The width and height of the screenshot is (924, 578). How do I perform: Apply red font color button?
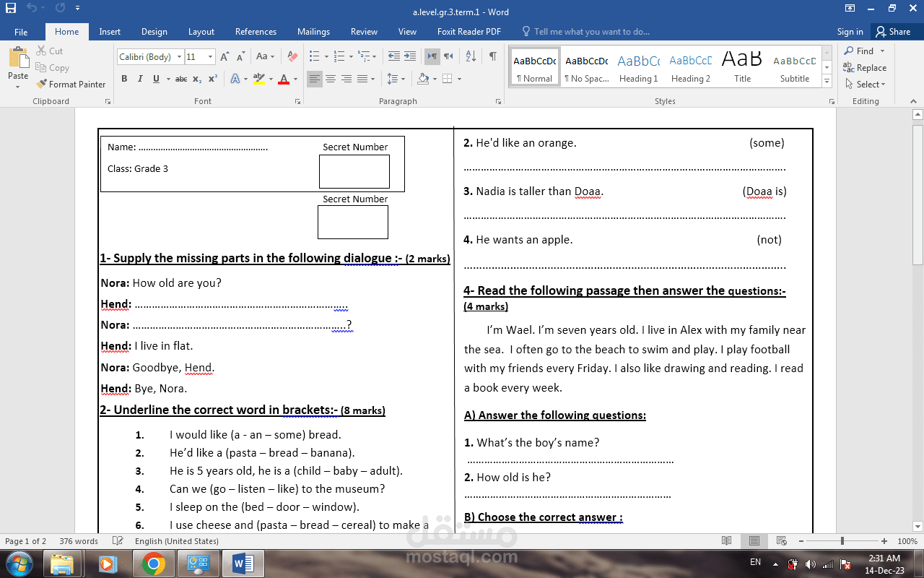click(x=284, y=79)
